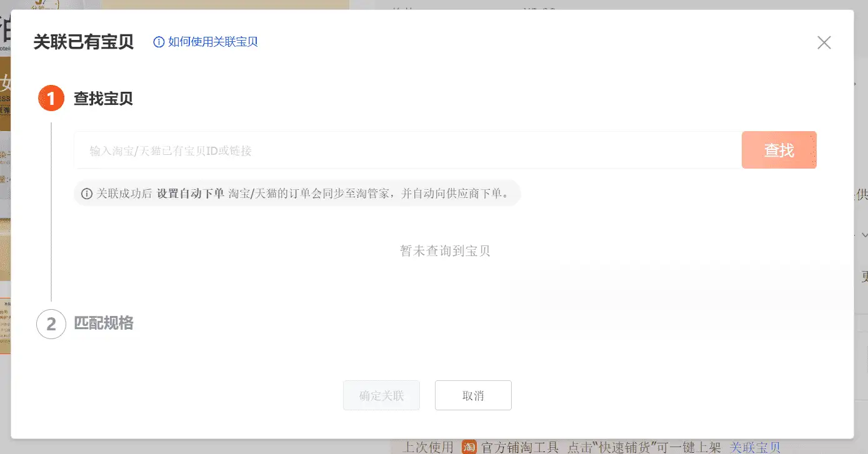Open the 关联宝贝 link at bottom right
The width and height of the screenshot is (868, 454).
coord(755,447)
